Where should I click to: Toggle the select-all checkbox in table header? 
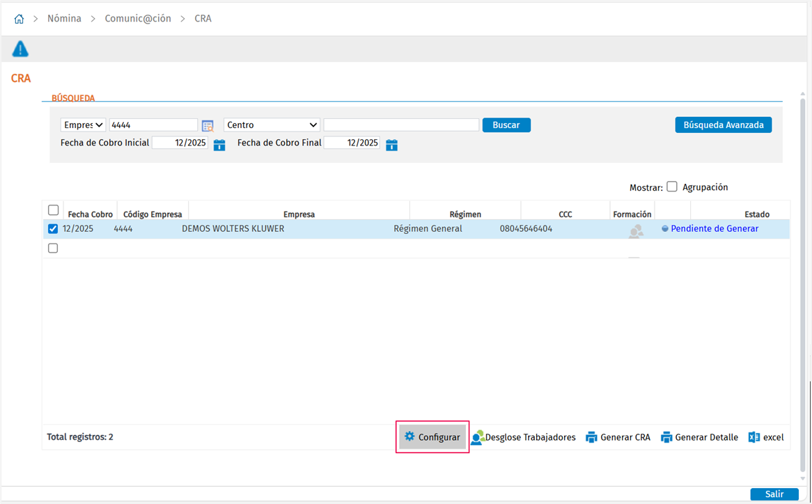point(54,210)
